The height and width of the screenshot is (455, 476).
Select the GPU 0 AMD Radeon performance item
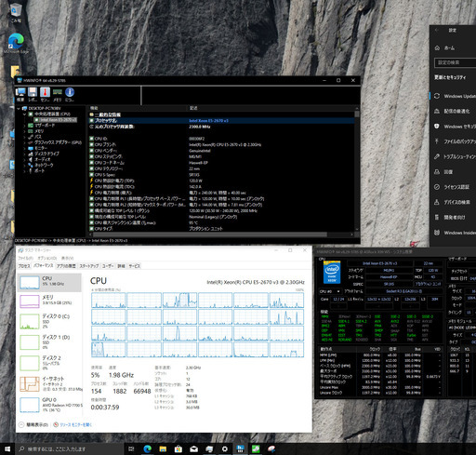pyautogui.click(x=49, y=405)
